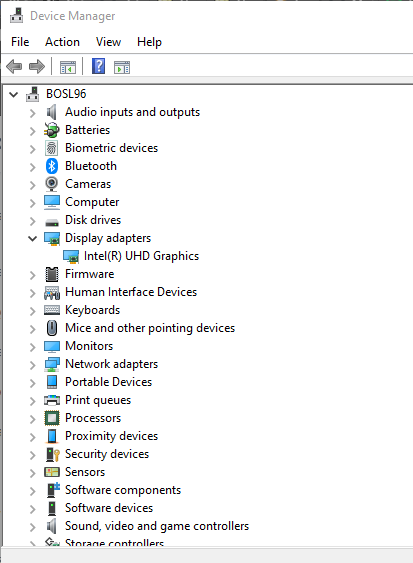Screen dimensions: 413x563
Task: Expand the Processors category
Action: (x=33, y=419)
